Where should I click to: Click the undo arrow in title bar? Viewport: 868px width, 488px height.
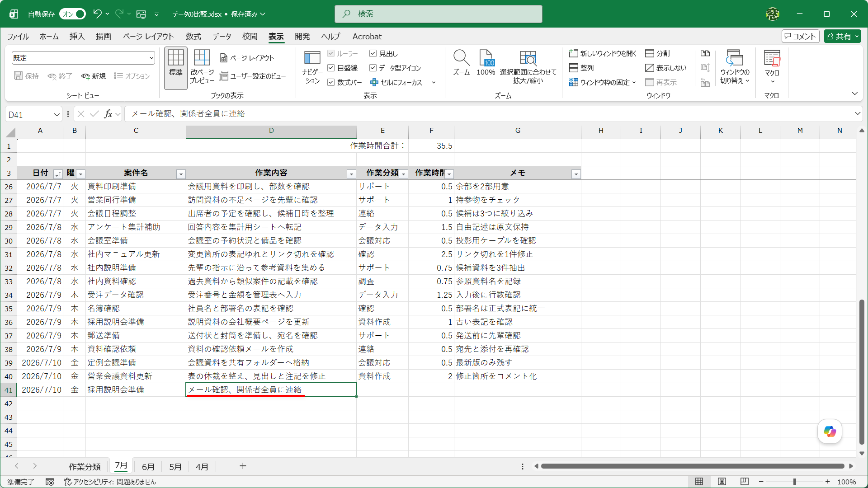(x=97, y=14)
